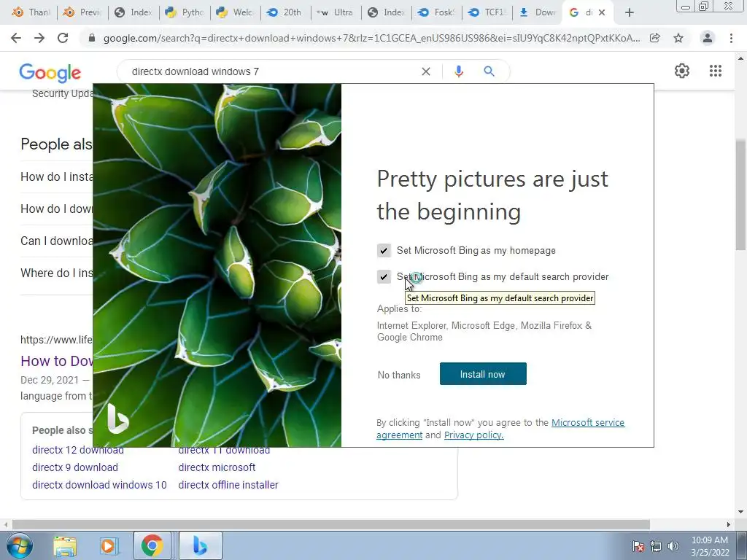This screenshot has height=560, width=747.
Task: Open directx offline installer related search
Action: [x=228, y=485]
